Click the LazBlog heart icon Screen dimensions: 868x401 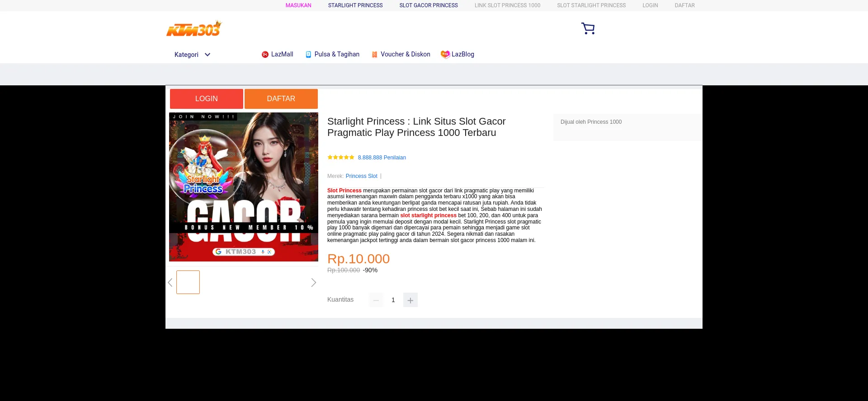pyautogui.click(x=445, y=55)
